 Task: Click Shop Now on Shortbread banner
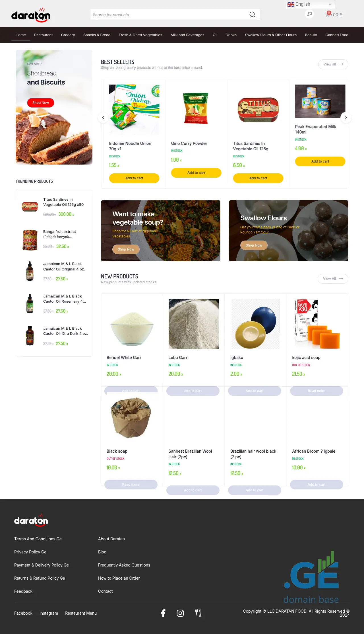(x=41, y=103)
